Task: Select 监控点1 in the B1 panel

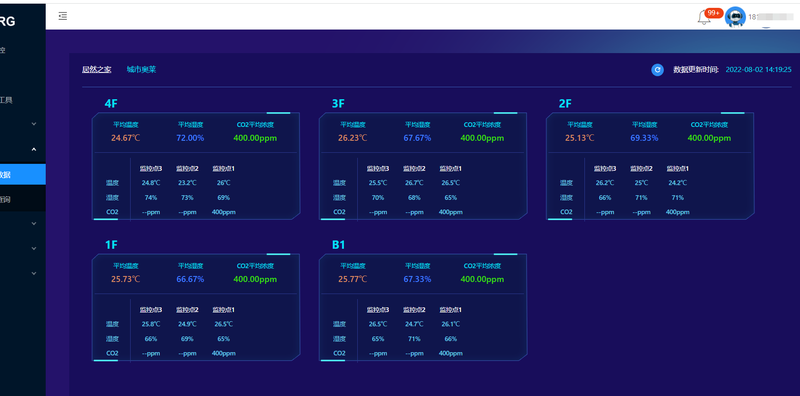Action: pos(451,310)
